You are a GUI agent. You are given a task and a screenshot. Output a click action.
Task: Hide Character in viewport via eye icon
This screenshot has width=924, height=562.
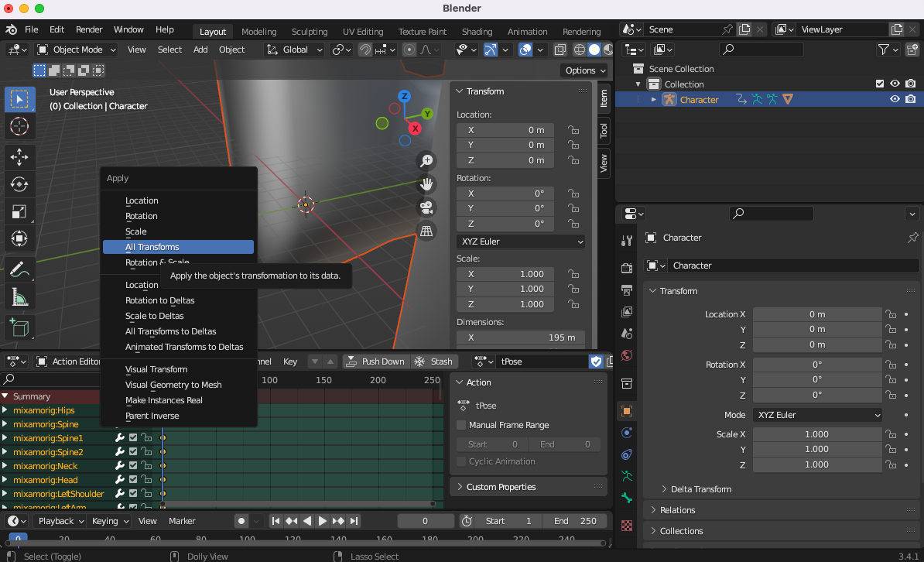point(895,99)
